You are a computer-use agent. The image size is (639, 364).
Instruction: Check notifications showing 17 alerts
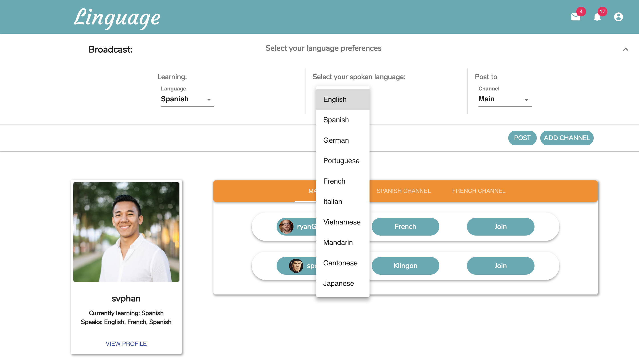click(x=597, y=17)
